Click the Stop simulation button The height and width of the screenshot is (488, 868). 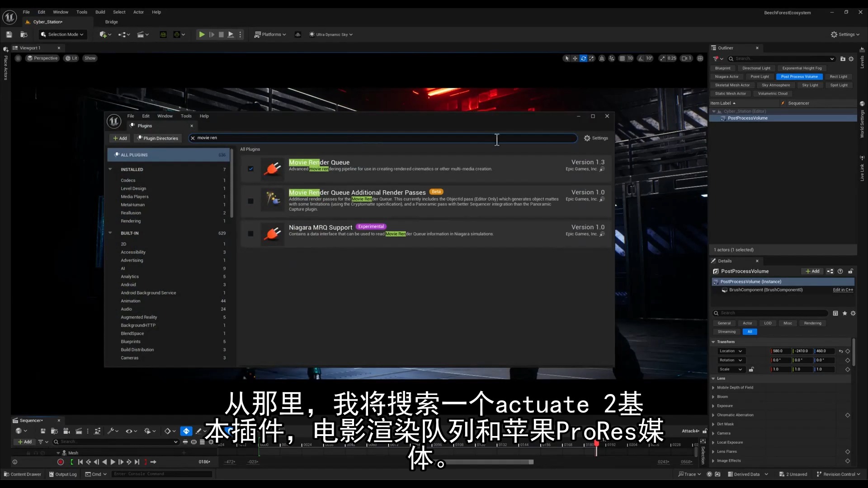click(x=221, y=34)
